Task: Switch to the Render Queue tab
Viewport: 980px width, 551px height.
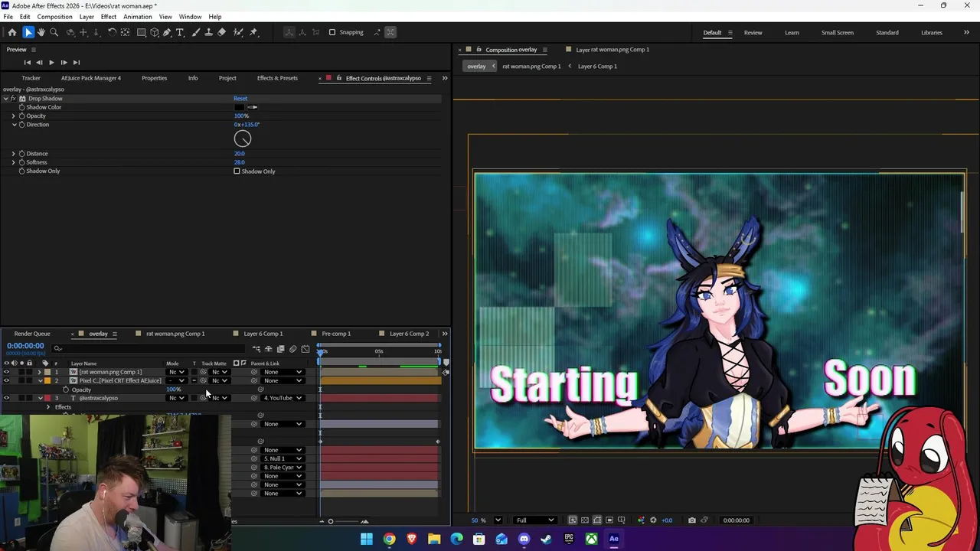Action: pyautogui.click(x=32, y=334)
